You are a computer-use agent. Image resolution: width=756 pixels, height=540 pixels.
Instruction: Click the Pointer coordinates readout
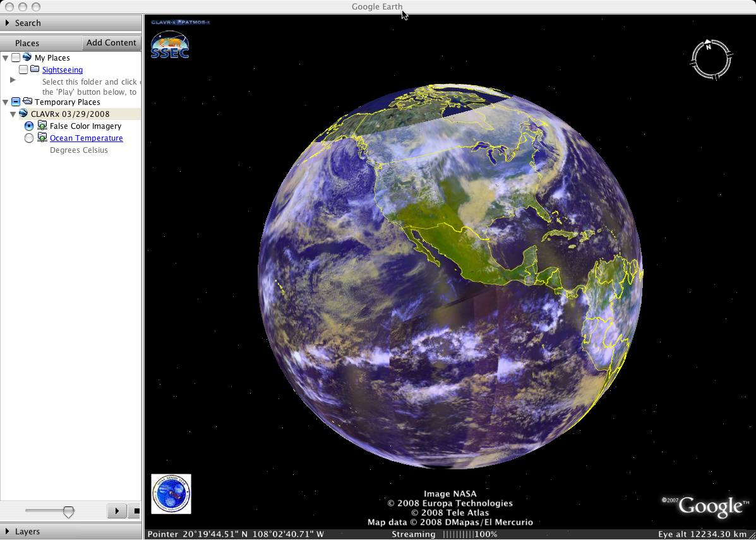[x=236, y=534]
